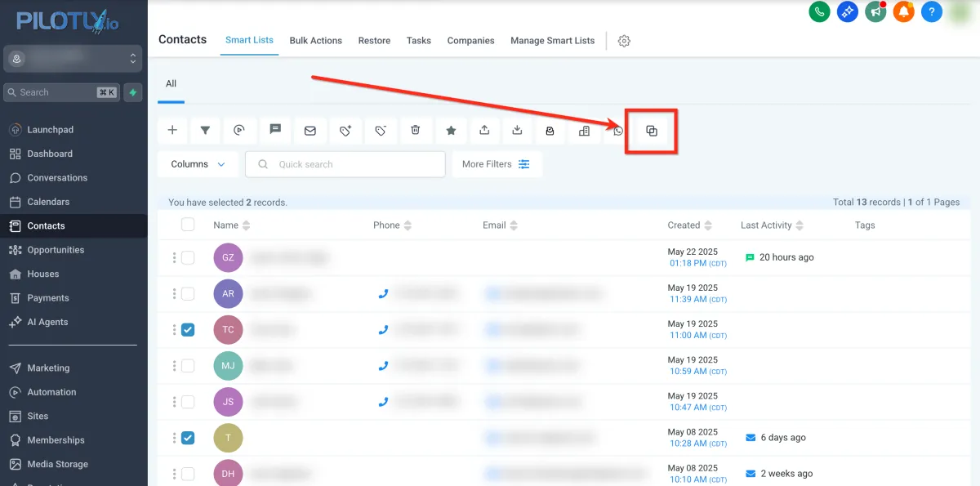
Task: Deselect the contact with the T avatar
Action: coord(187,438)
